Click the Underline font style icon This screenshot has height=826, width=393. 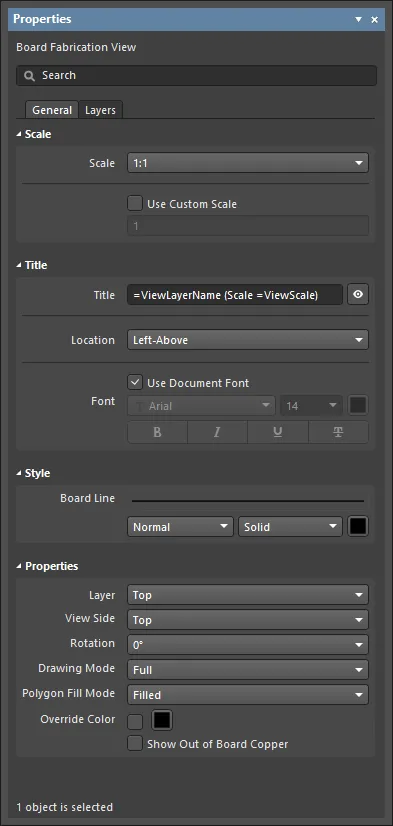point(278,432)
